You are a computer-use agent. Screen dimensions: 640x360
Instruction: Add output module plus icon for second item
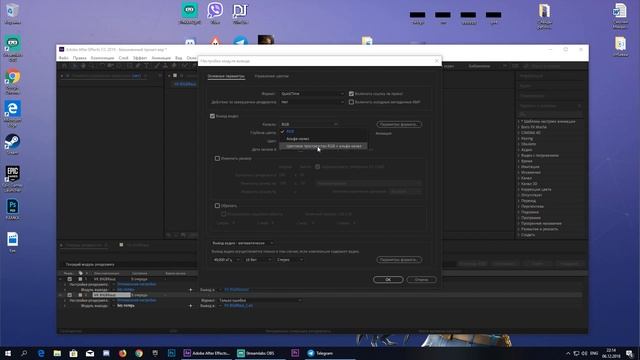(x=190, y=306)
